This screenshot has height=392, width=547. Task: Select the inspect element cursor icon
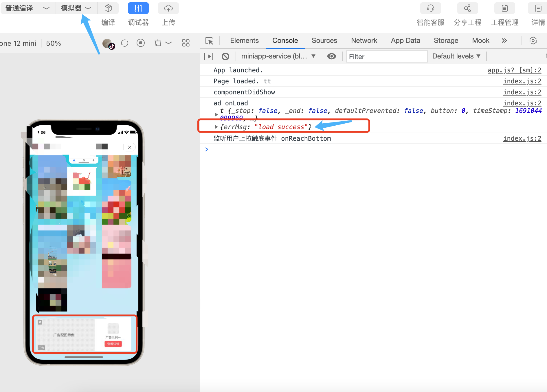click(x=209, y=41)
